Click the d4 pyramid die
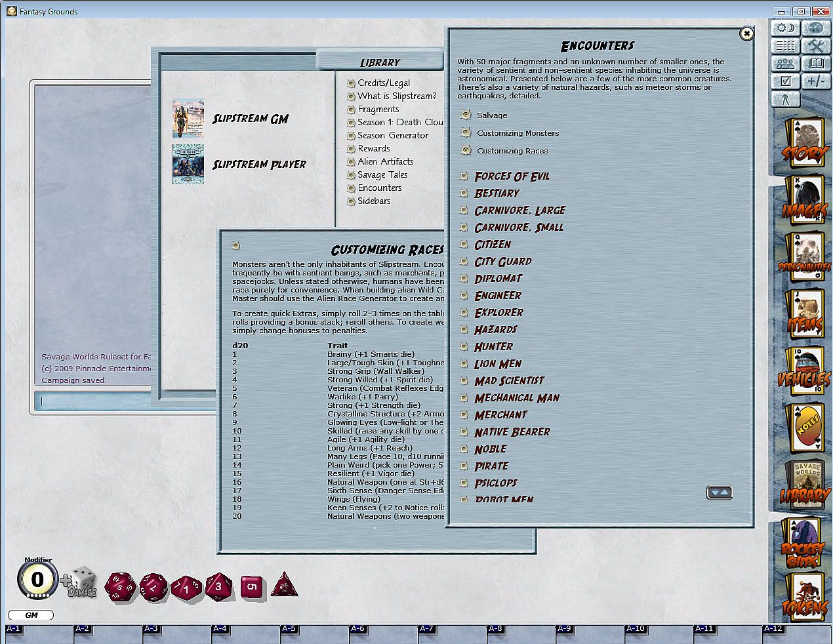833x644 pixels. 285,584
